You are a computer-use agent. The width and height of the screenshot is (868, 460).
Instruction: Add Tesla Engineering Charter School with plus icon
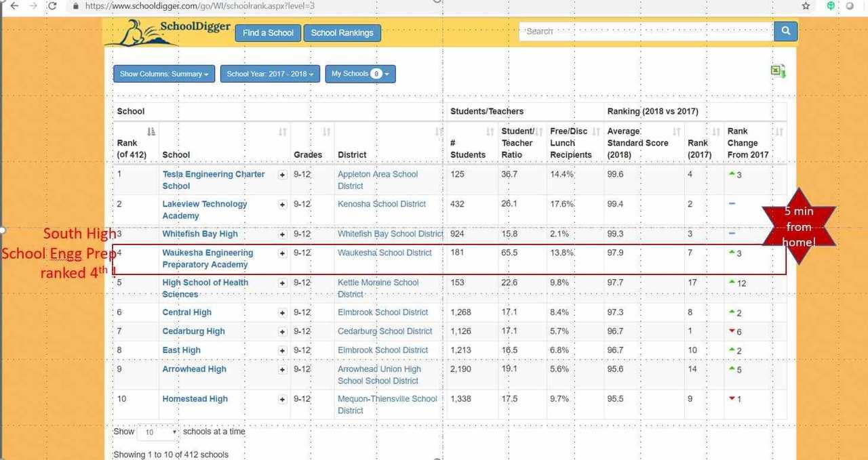(x=282, y=175)
